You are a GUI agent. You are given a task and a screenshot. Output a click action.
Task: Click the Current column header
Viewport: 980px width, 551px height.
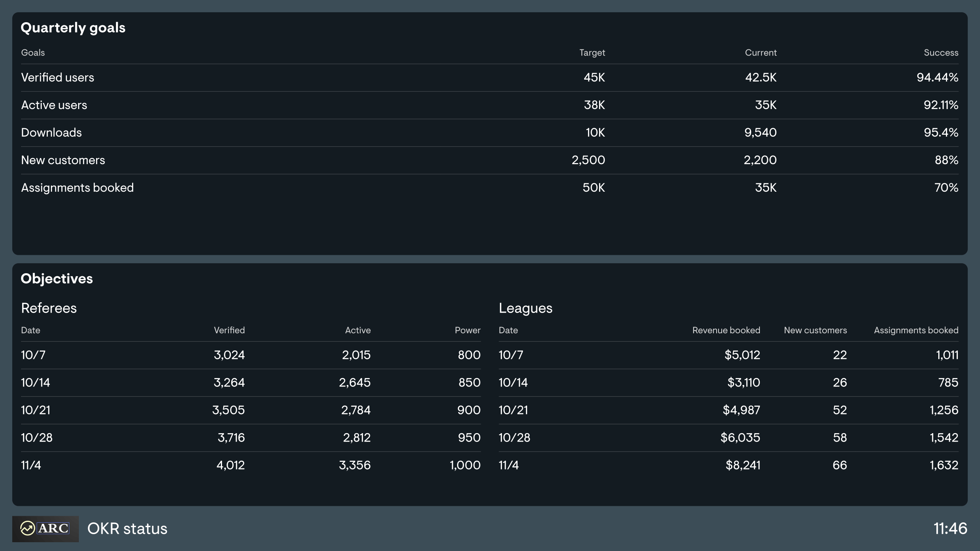click(x=761, y=52)
